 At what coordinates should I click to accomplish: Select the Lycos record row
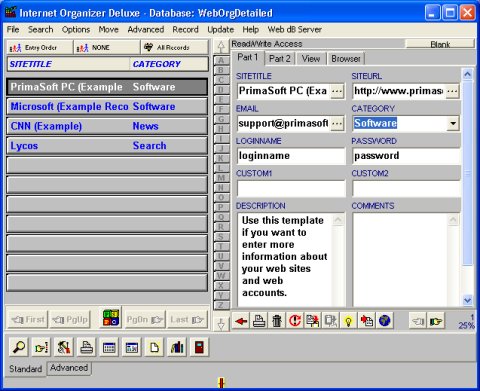click(x=107, y=146)
